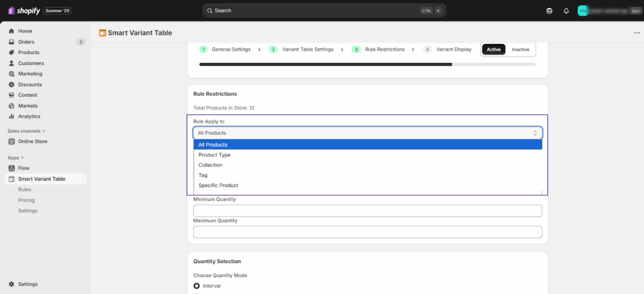Click the Products tag icon
This screenshot has width=644, height=294.
[x=11, y=52]
